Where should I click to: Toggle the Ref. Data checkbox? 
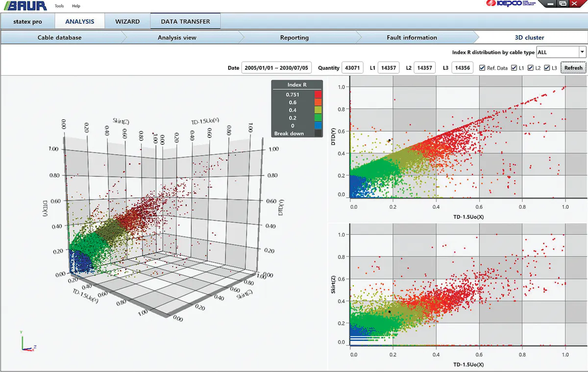click(482, 68)
